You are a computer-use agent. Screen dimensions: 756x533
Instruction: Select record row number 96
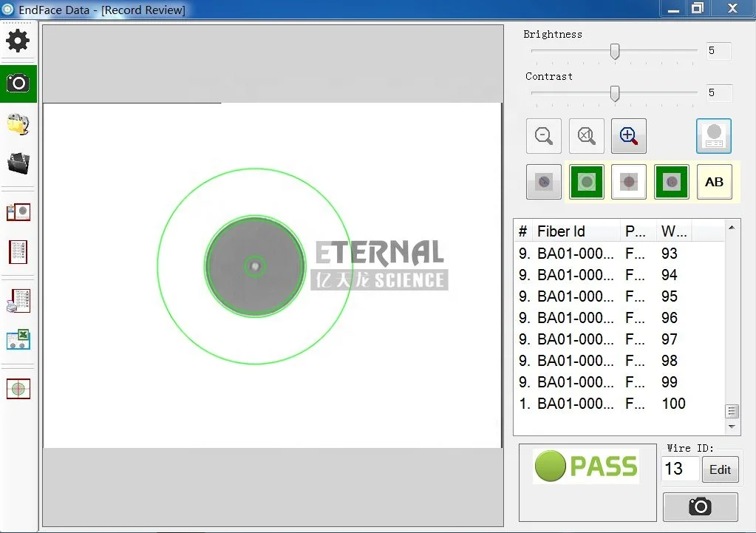619,318
